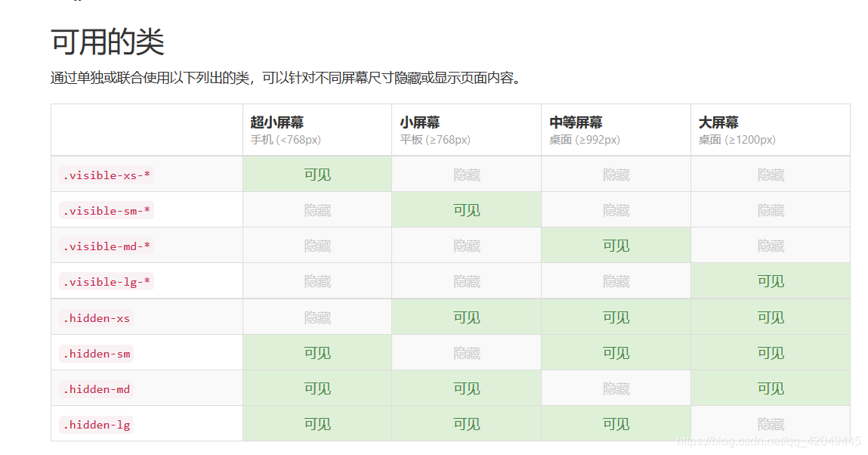Click .hidden-lg 超小屏幕 可见 cell
The height and width of the screenshot is (455, 868).
pos(317,423)
